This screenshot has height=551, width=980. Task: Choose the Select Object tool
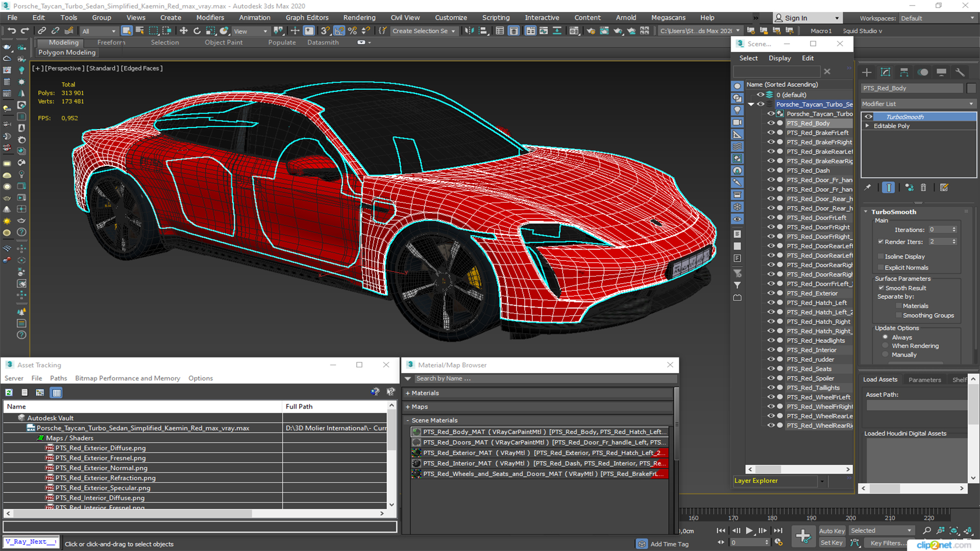point(127,31)
